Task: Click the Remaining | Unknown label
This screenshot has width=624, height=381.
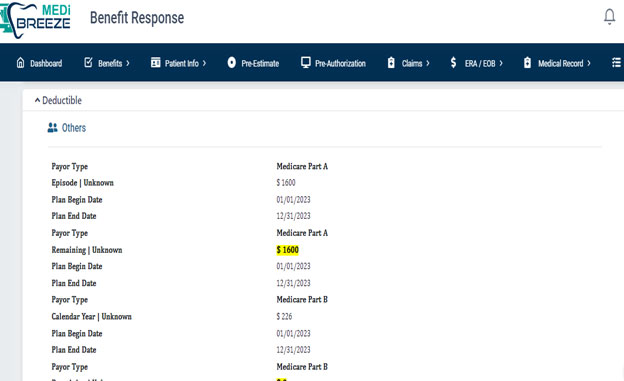Action: tap(87, 250)
